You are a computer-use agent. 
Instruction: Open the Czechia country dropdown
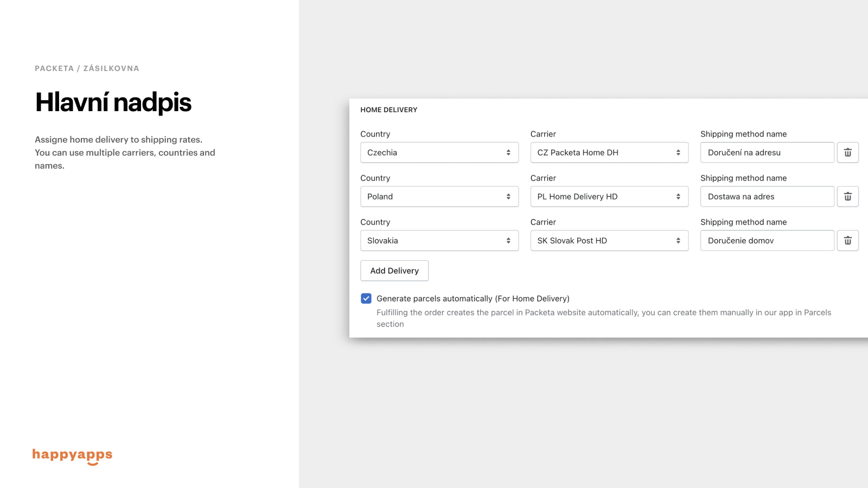click(439, 152)
